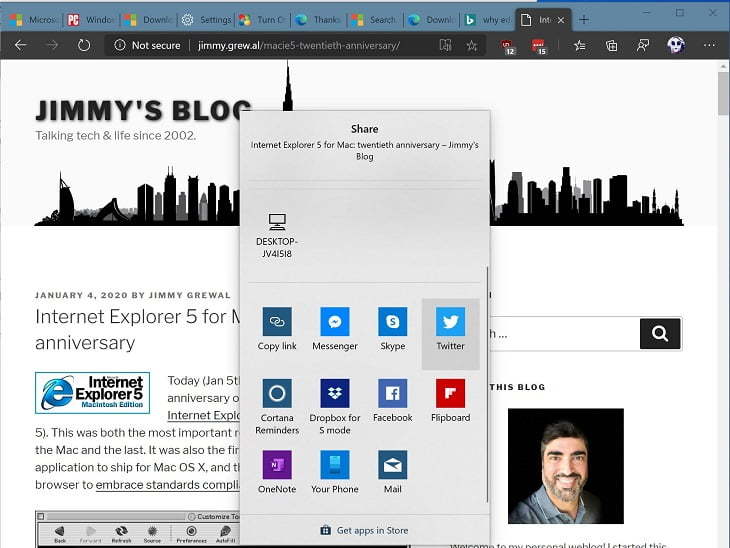Click the author portrait photo
The width and height of the screenshot is (730, 548).
pyautogui.click(x=566, y=466)
